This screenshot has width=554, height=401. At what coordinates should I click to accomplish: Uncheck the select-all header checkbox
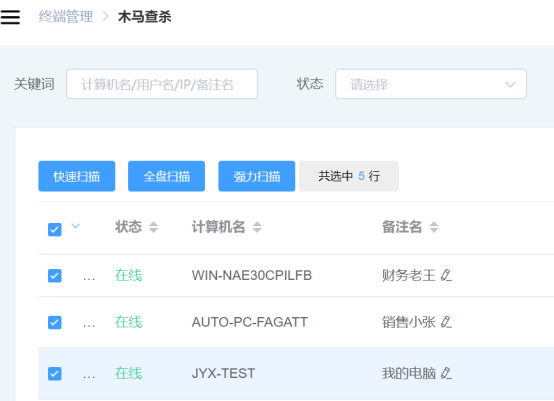55,230
